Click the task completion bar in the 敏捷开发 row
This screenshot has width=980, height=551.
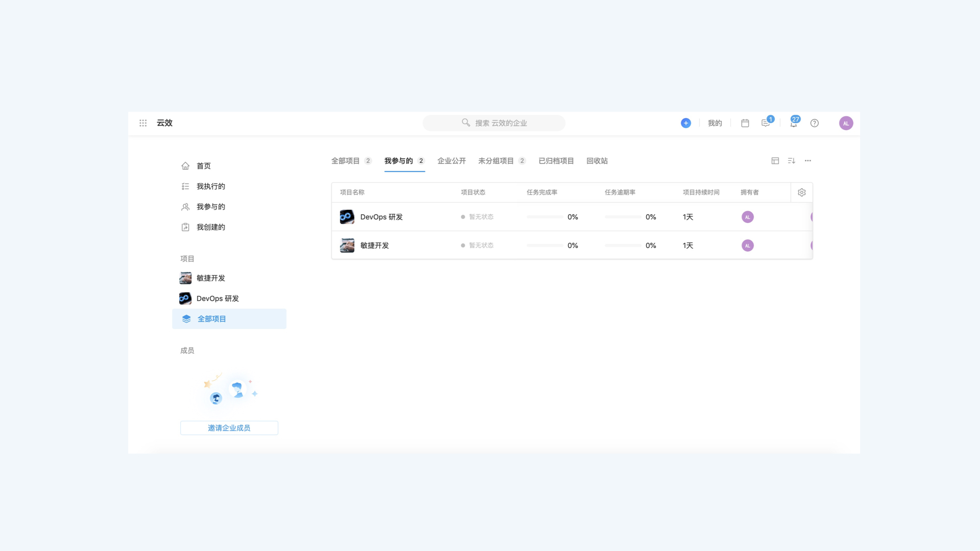[545, 245]
